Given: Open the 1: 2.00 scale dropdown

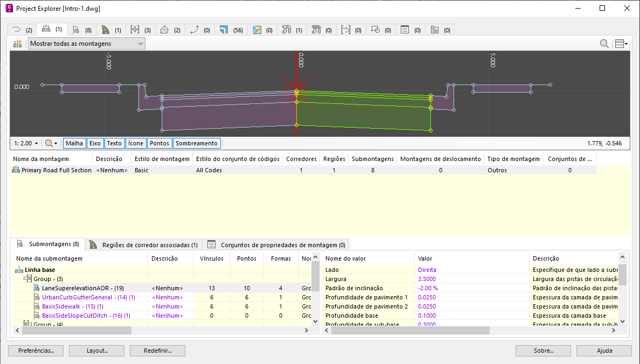Looking at the screenshot, I should [x=26, y=143].
